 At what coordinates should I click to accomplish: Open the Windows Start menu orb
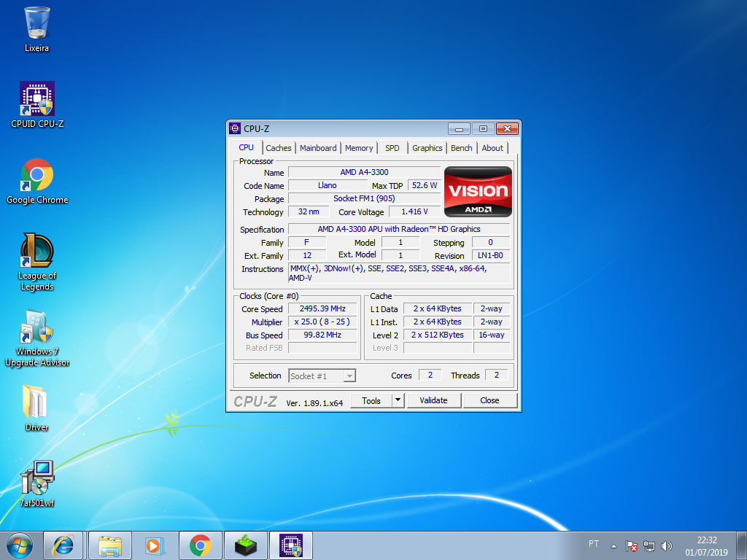tap(20, 545)
